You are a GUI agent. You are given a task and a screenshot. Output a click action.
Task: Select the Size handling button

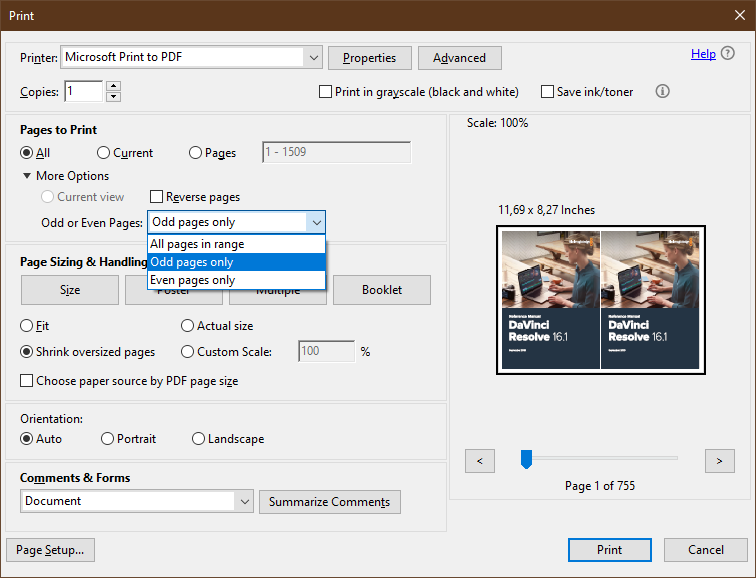tap(70, 290)
